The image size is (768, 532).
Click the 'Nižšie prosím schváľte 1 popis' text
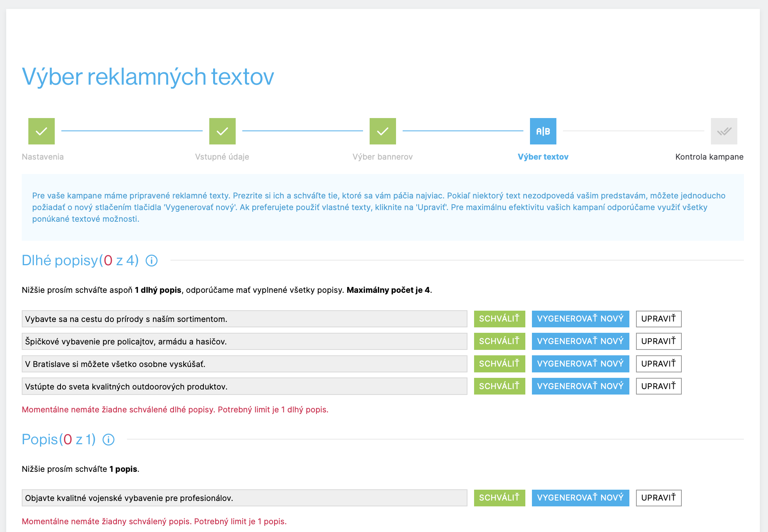coord(80,469)
